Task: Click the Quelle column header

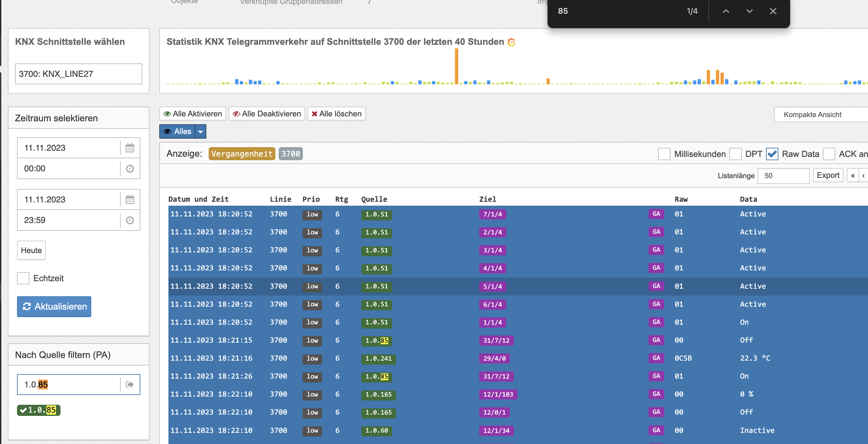Action: (374, 199)
